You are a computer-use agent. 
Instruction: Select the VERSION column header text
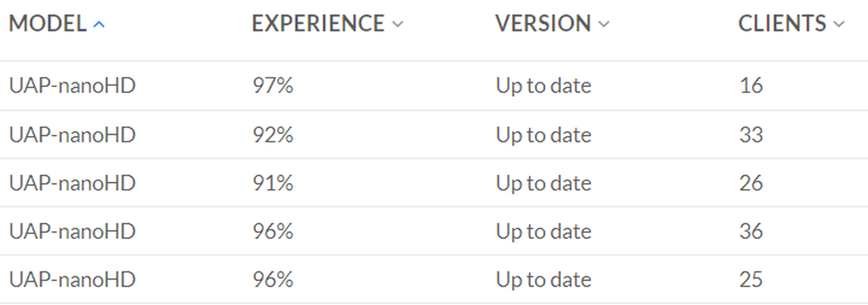[543, 24]
